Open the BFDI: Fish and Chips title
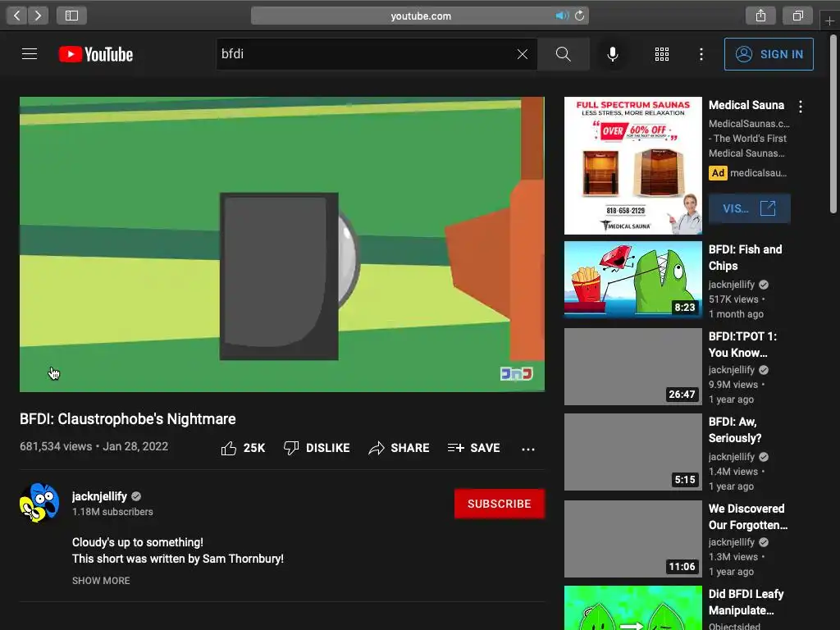This screenshot has height=630, width=840. pos(745,258)
